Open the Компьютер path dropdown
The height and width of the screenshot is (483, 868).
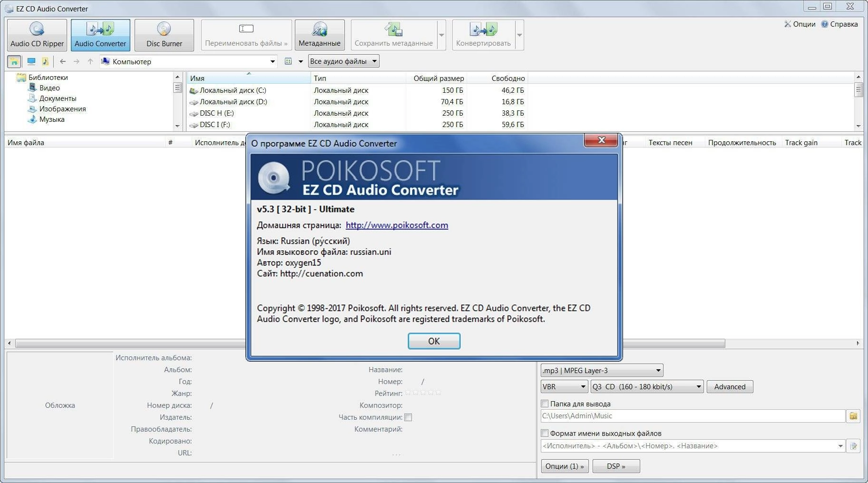[x=273, y=61]
